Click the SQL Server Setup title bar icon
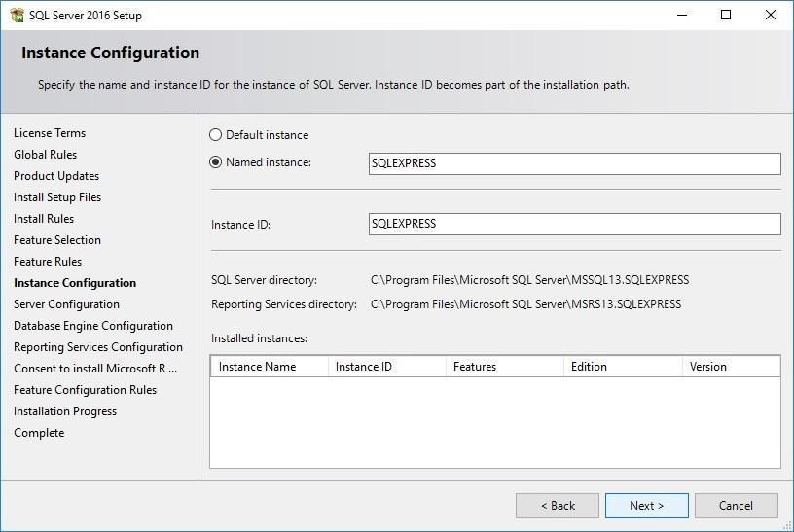This screenshot has width=794, height=532. point(17,15)
